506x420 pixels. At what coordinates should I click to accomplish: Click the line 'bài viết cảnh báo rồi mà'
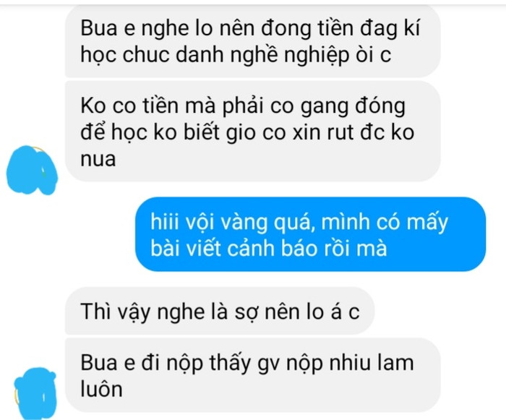(268, 248)
